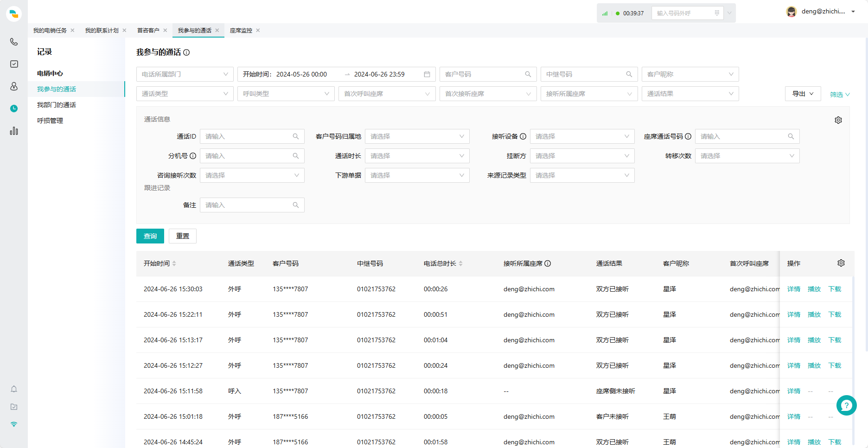This screenshot has height=448, width=868.
Task: Click the start date 2024-05-26 00:00 field
Action: 301,74
